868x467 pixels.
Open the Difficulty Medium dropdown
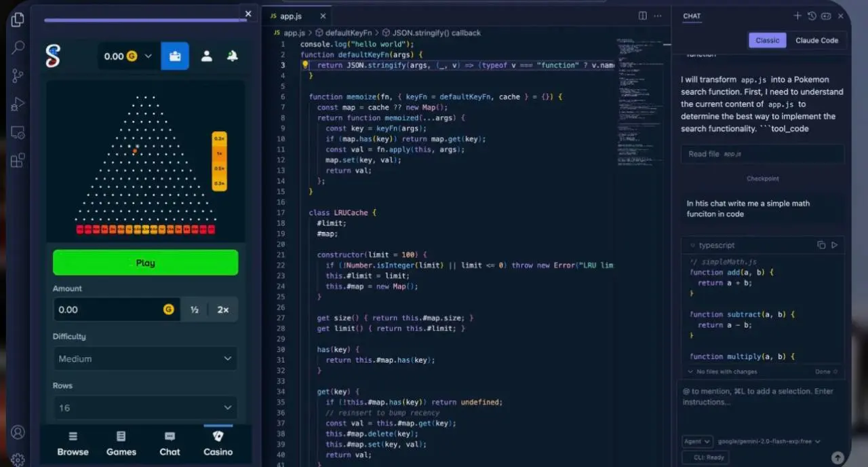coord(145,358)
